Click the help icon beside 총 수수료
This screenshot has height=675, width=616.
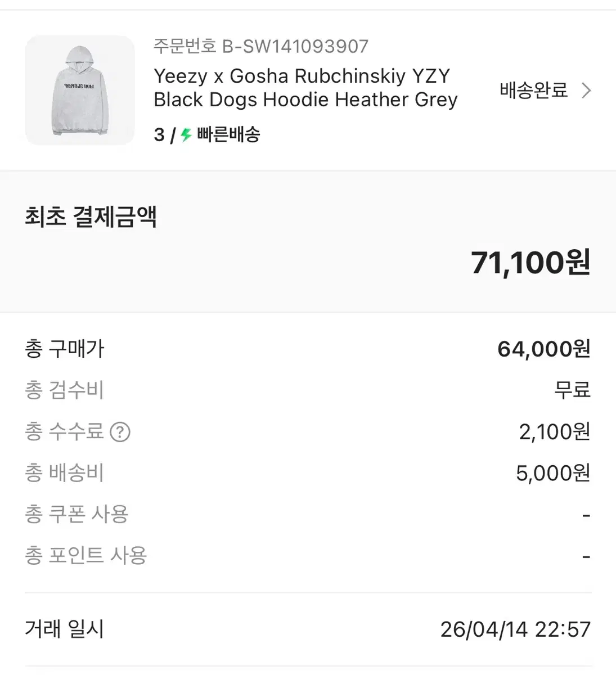click(120, 432)
